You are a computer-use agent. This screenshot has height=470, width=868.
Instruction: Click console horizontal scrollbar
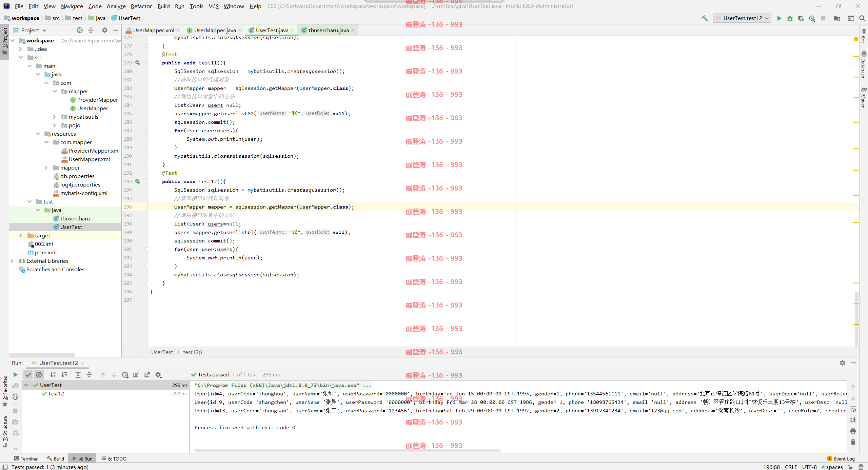[348, 451]
